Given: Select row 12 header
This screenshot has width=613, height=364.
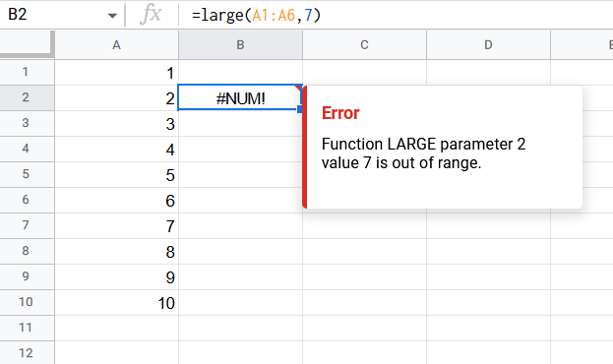Looking at the screenshot, I should 27,353.
